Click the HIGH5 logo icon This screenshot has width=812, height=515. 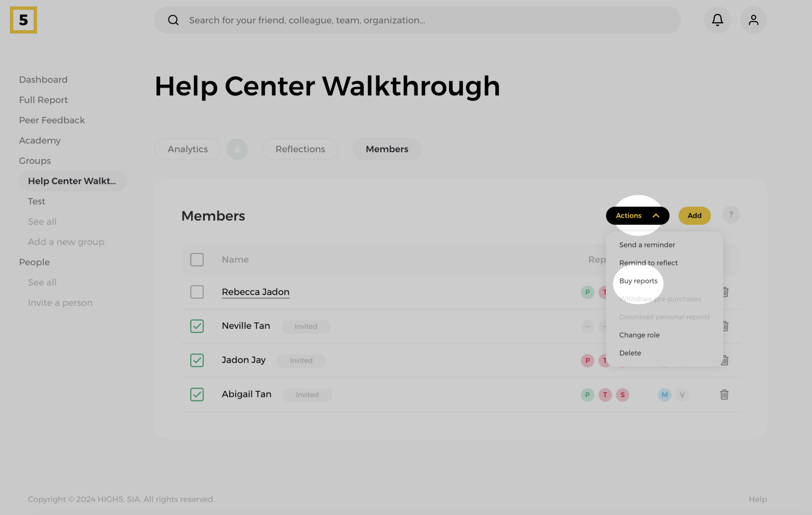(x=24, y=20)
